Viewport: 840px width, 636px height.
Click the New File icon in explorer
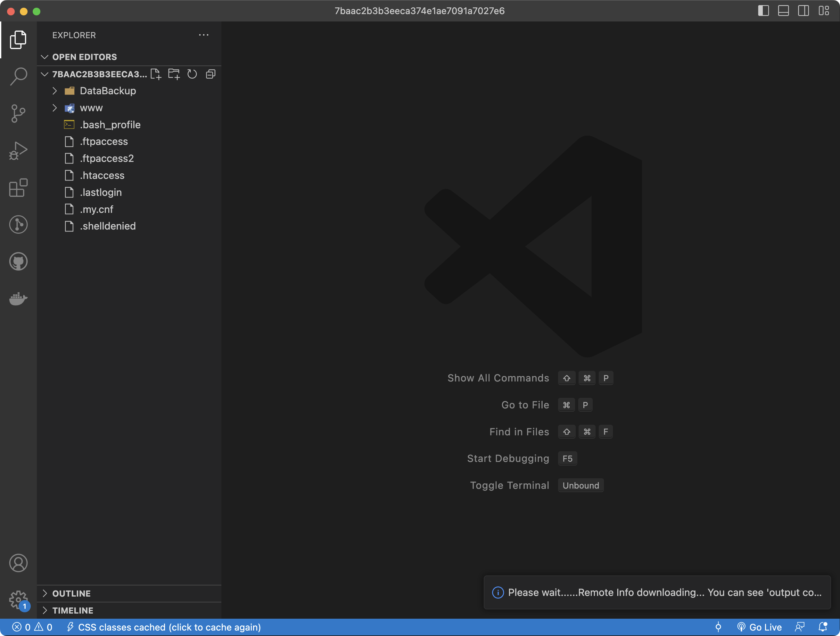point(156,74)
